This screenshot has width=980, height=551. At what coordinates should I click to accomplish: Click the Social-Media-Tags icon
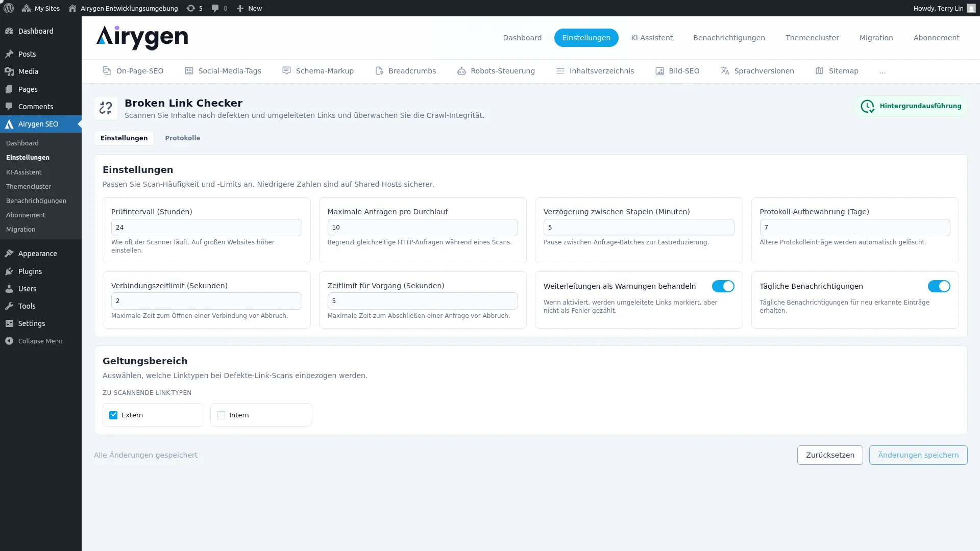[x=189, y=71]
